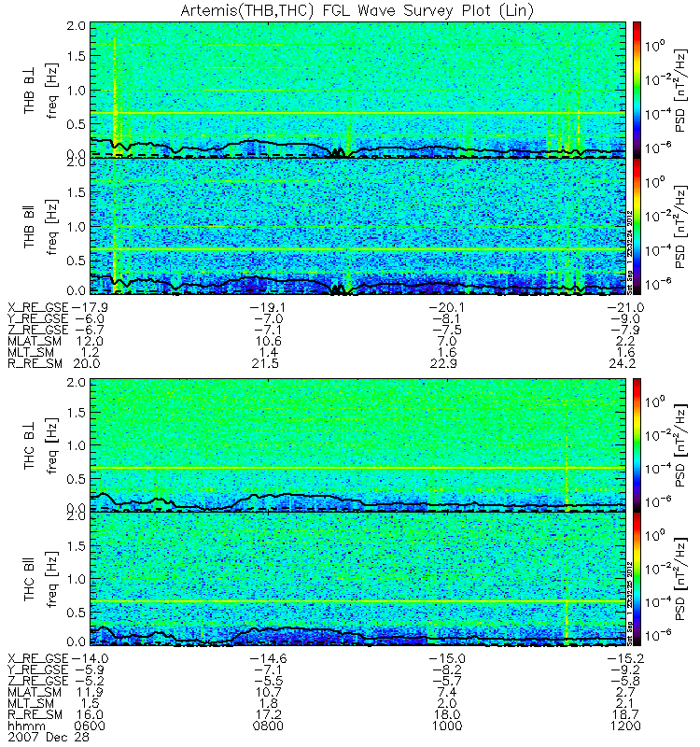700x747 pixels.
Task: Click the THC R_RE_SM value '18.7'
Action: (x=625, y=714)
